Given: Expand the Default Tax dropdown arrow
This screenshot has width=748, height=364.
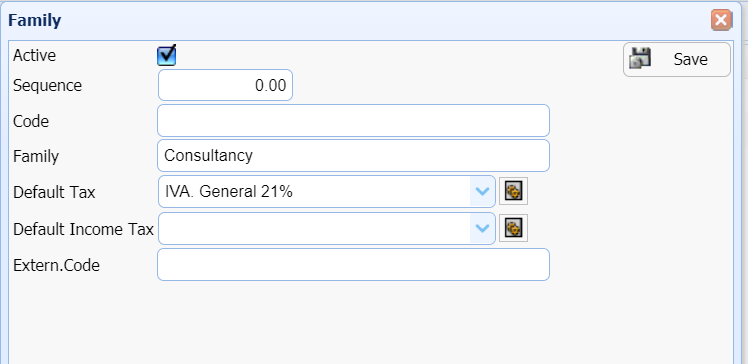Looking at the screenshot, I should pyautogui.click(x=482, y=191).
